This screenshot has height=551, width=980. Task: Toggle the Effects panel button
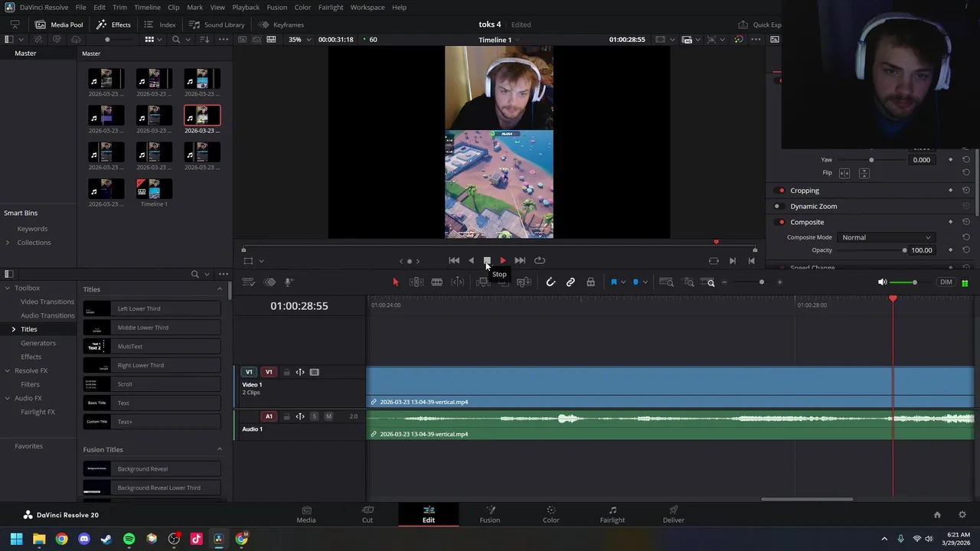click(113, 24)
